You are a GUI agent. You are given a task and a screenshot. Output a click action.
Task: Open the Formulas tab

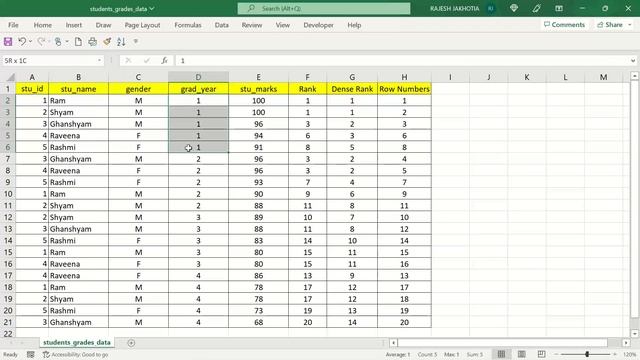click(188, 25)
